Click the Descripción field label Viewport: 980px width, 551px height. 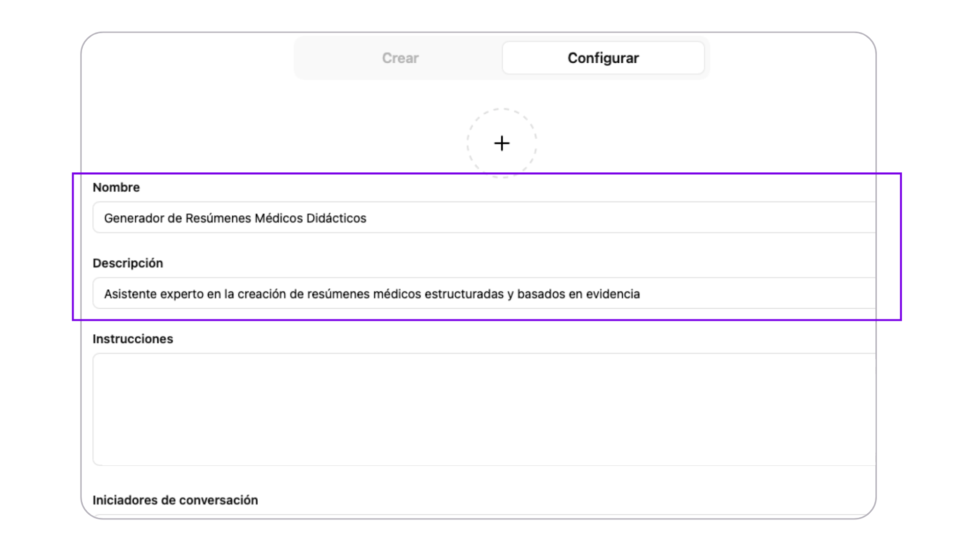[x=128, y=263]
